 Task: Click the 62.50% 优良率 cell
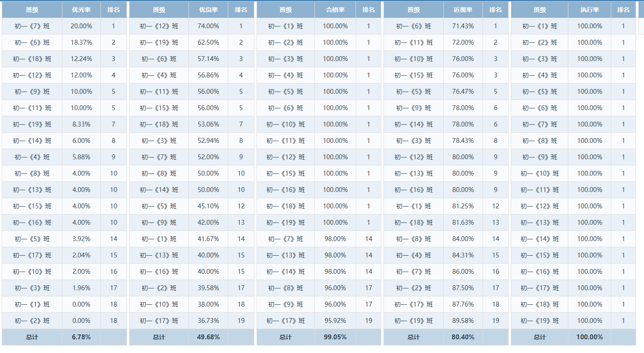pyautogui.click(x=208, y=42)
